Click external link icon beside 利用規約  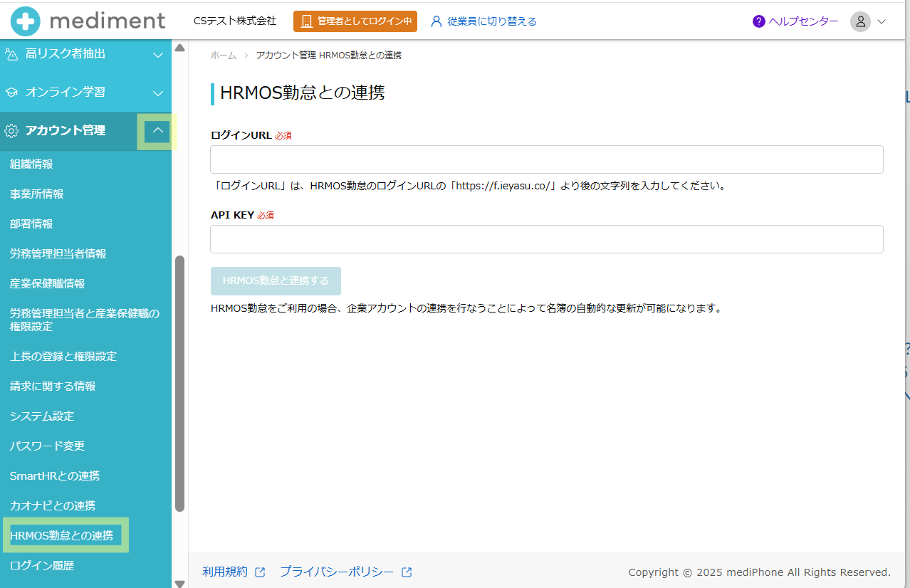[x=260, y=572]
